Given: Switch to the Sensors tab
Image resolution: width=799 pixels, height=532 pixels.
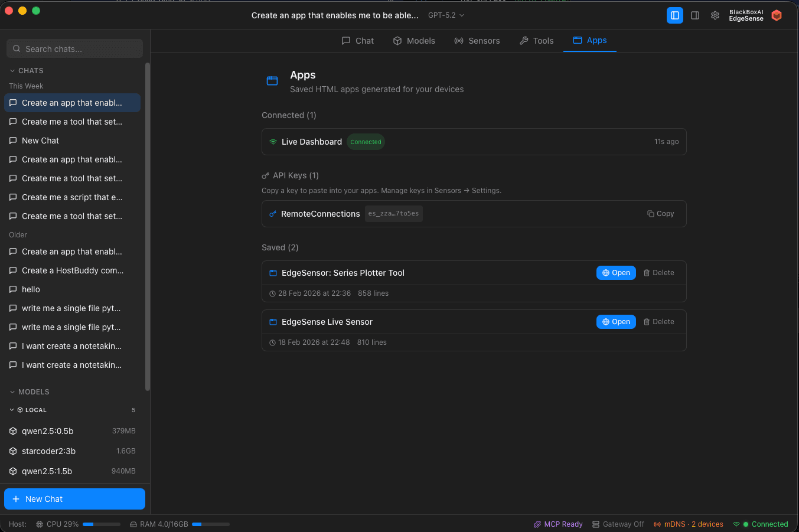Looking at the screenshot, I should click(x=477, y=41).
